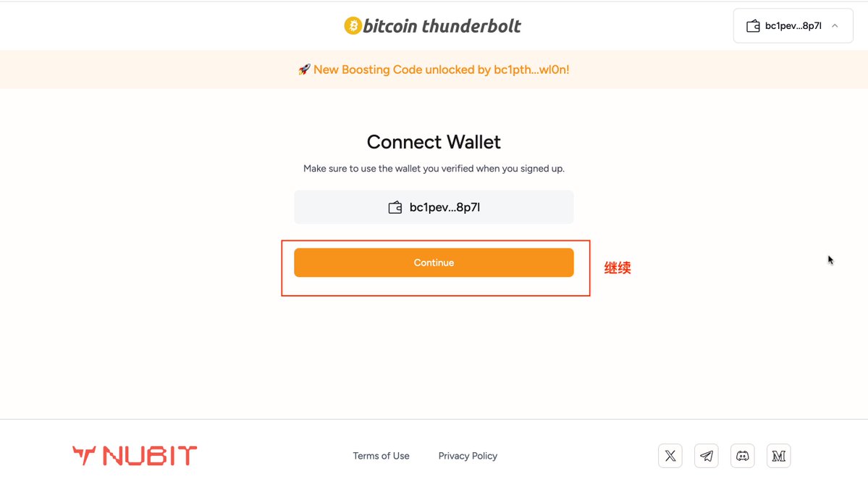Click the orange Continue button
The image size is (868, 492).
pyautogui.click(x=434, y=262)
